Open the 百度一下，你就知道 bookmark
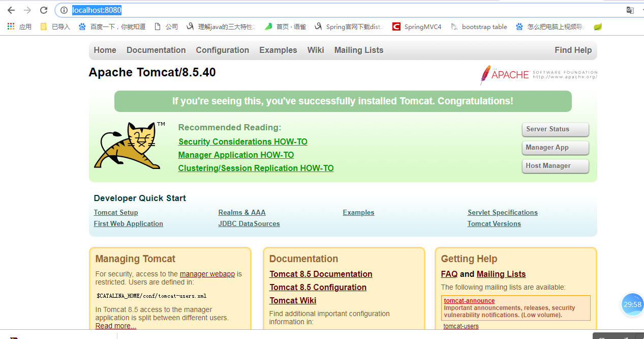This screenshot has height=339, width=644. pyautogui.click(x=112, y=26)
